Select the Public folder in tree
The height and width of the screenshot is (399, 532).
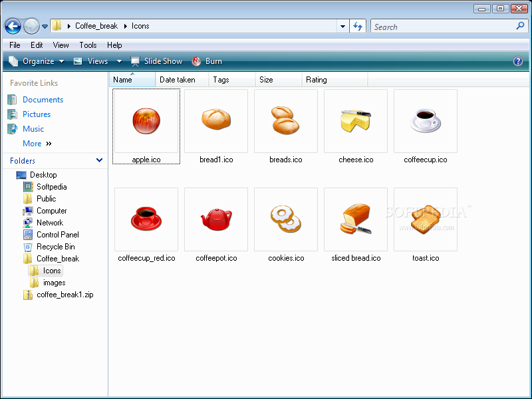pyautogui.click(x=46, y=199)
